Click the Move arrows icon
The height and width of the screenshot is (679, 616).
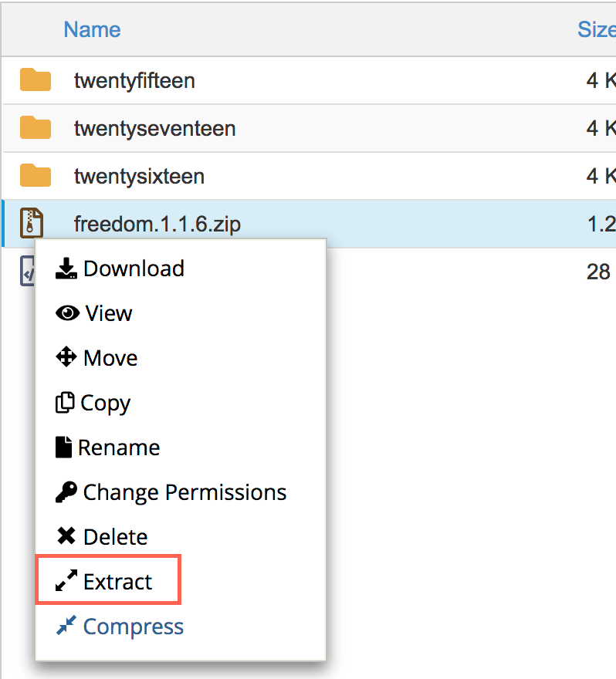pyautogui.click(x=67, y=358)
